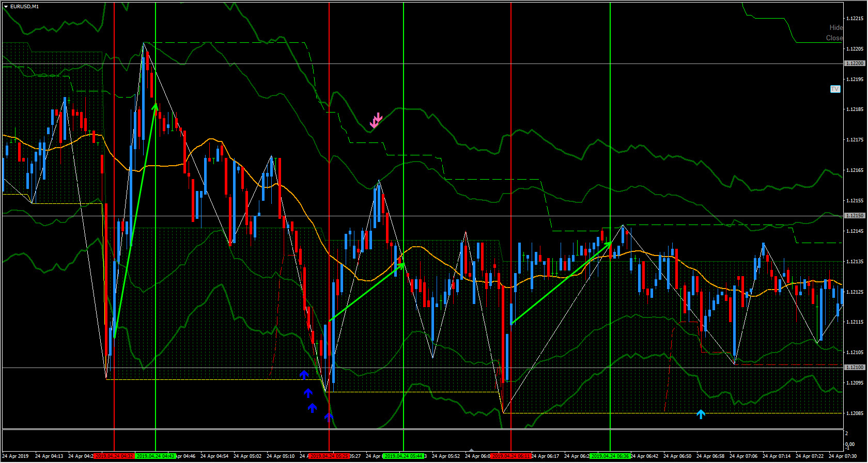Select the red 2019.04.24 04:32 time label
The image size is (868, 463).
tap(114, 456)
